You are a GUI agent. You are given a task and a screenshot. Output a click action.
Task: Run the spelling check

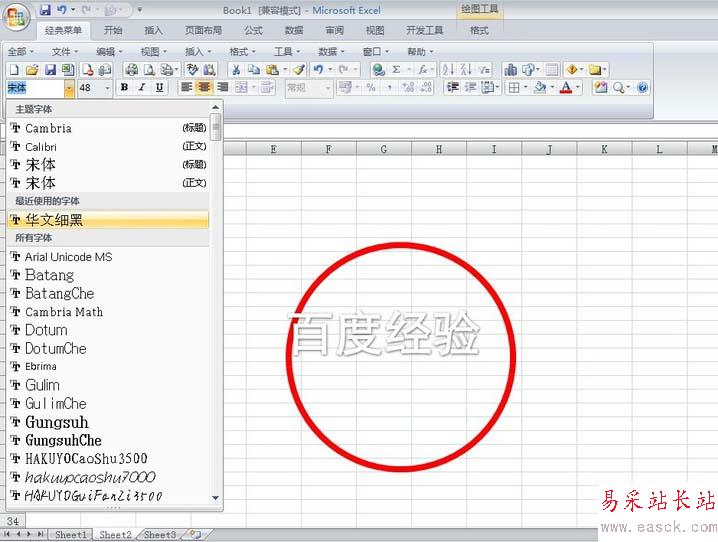tap(192, 70)
